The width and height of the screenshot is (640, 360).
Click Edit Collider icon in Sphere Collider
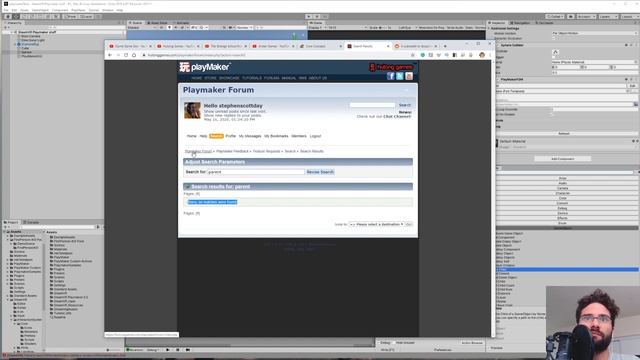pos(555,52)
